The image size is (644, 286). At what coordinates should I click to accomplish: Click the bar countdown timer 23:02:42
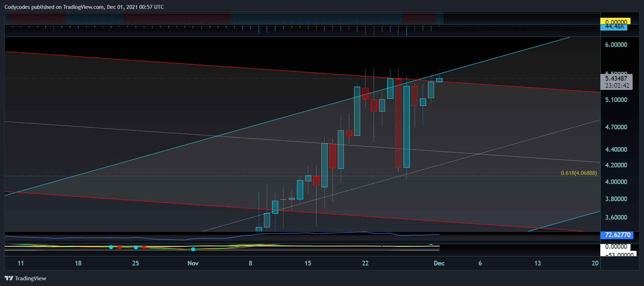coord(617,86)
